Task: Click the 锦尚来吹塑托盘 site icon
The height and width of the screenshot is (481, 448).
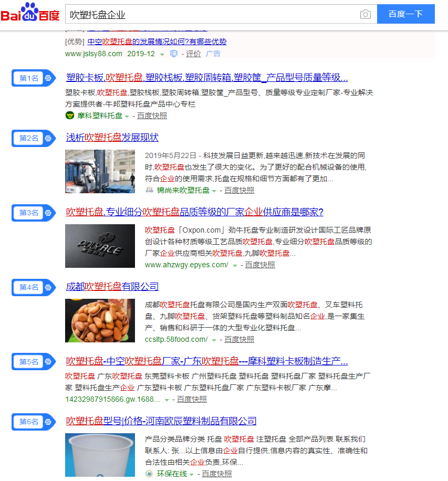Action: pyautogui.click(x=149, y=190)
